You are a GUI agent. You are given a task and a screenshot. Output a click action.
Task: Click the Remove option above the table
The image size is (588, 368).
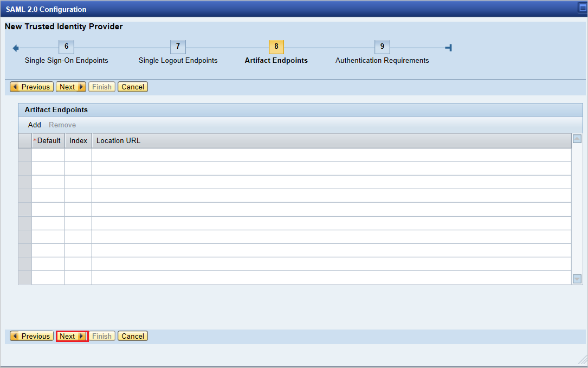62,125
